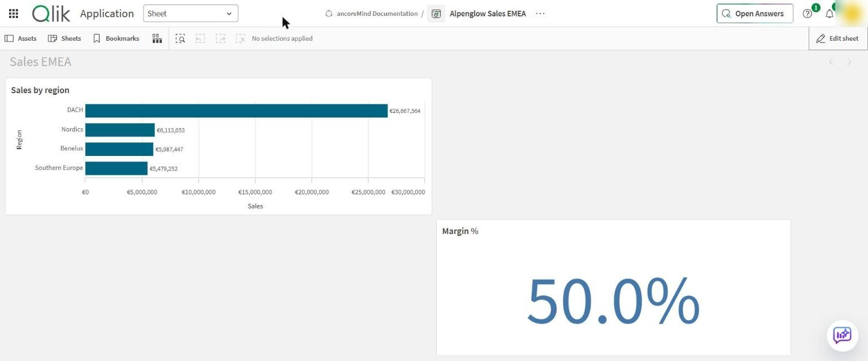Click the Margin % KPI title
The image size is (868, 361).
tap(460, 231)
